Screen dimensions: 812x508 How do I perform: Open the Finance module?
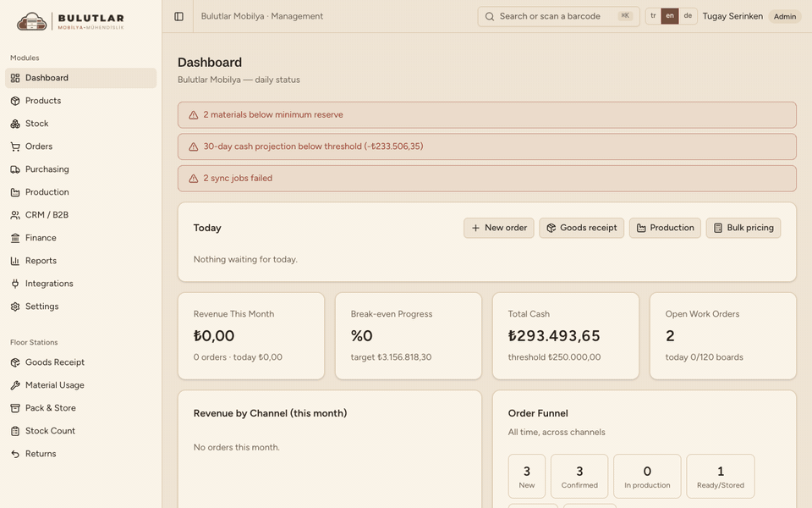pyautogui.click(x=81, y=237)
